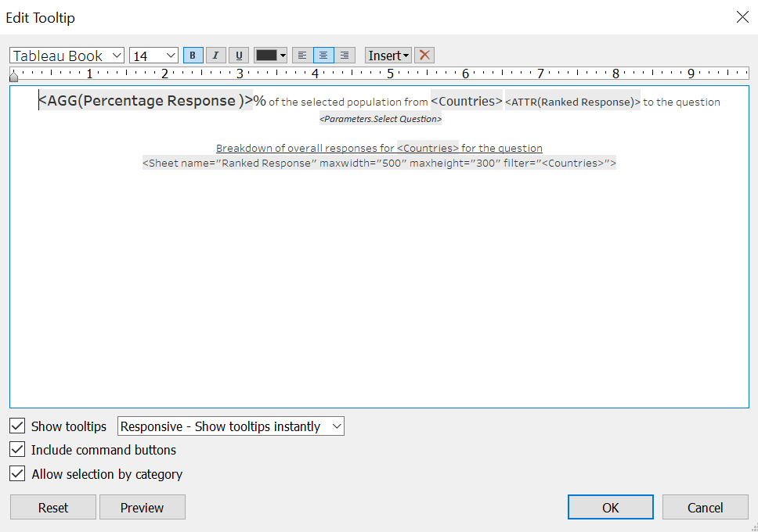This screenshot has width=758, height=532.
Task: Click the Sheet name Ranked Response tag line
Action: (379, 164)
